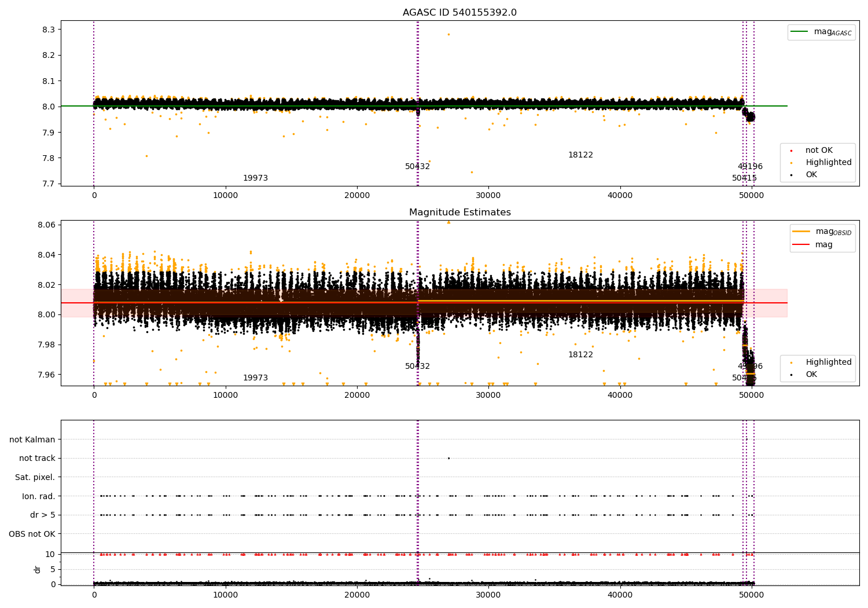Click orange line sample beside mag OBSID legend
The width and height of the screenshot is (868, 608).
(x=801, y=232)
